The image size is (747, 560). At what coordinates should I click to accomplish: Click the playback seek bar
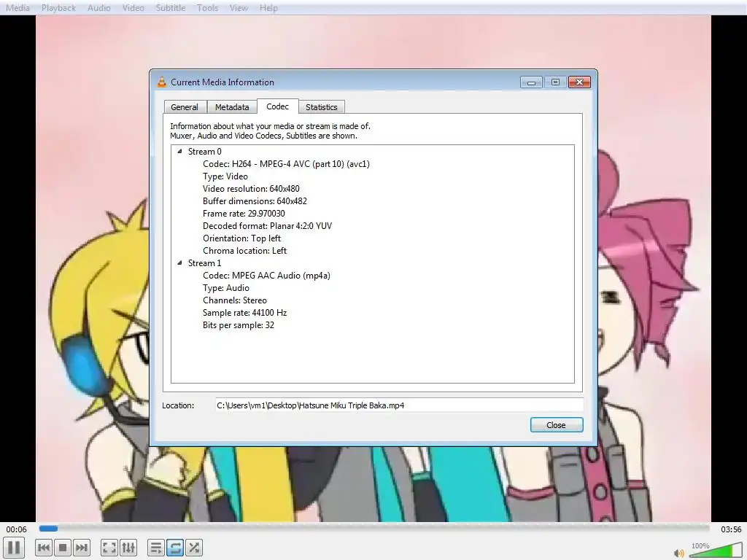pyautogui.click(x=374, y=528)
